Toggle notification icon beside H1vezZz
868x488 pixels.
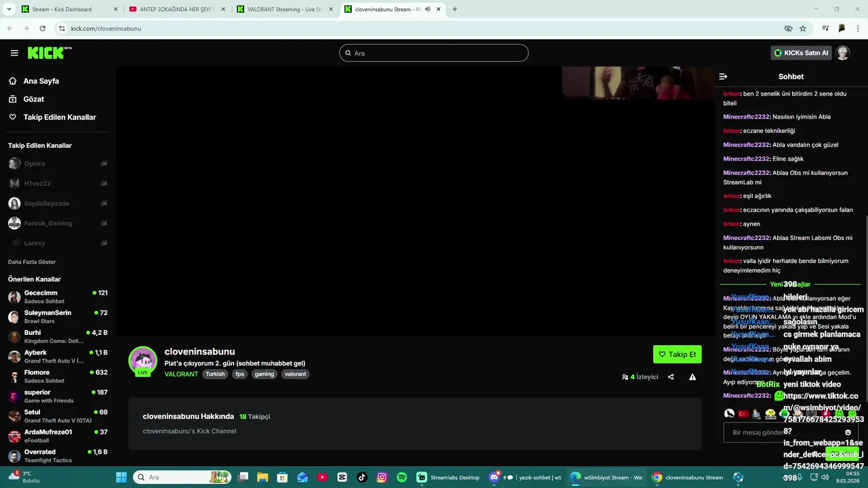[104, 184]
